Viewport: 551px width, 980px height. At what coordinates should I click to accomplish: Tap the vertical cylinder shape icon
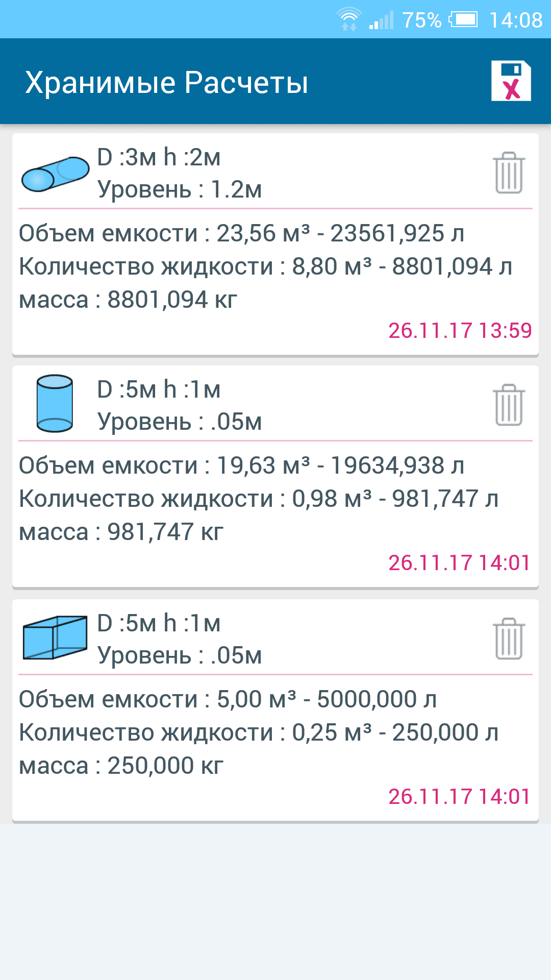tap(55, 404)
